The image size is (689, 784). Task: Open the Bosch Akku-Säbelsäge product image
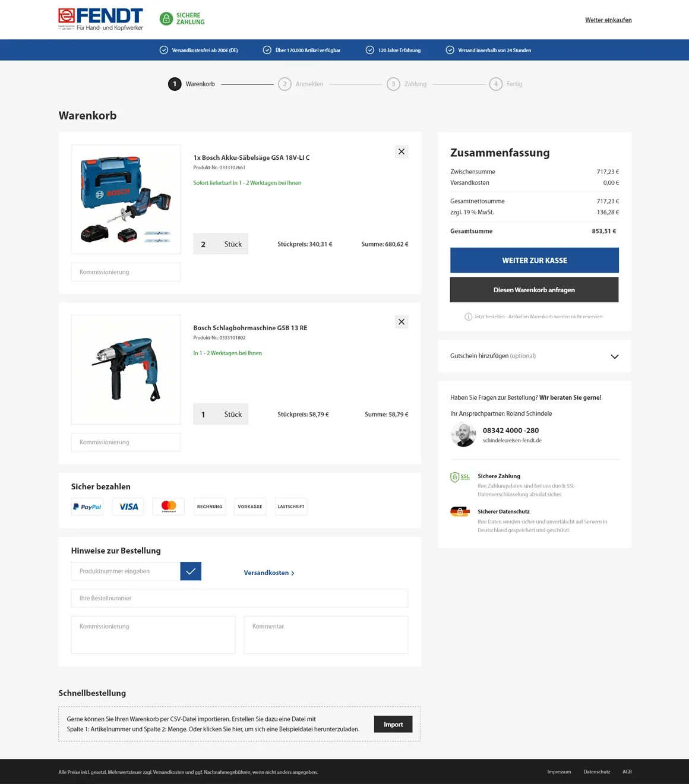pyautogui.click(x=126, y=200)
